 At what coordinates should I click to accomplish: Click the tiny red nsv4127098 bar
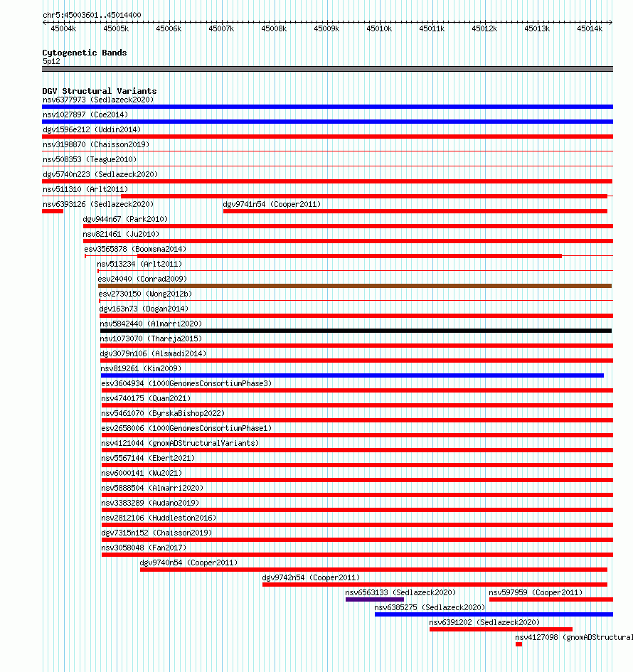click(518, 644)
